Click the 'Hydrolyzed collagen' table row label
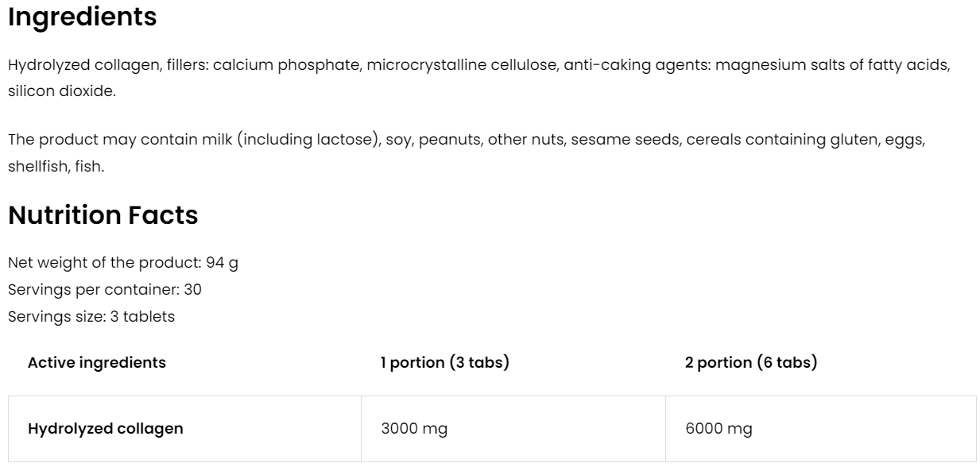The width and height of the screenshot is (980, 467). point(105,429)
